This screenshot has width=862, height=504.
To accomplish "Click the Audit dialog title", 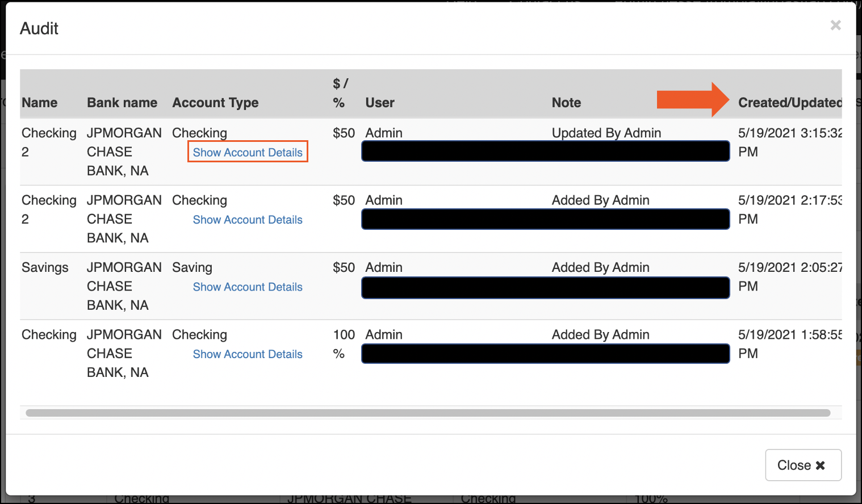I will point(39,28).
